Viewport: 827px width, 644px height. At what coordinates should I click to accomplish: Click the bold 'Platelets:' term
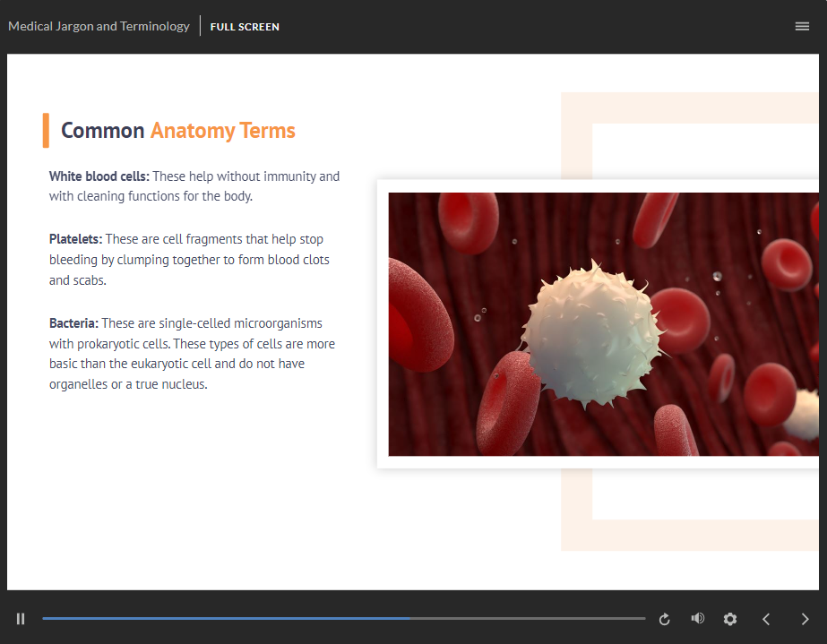(75, 239)
